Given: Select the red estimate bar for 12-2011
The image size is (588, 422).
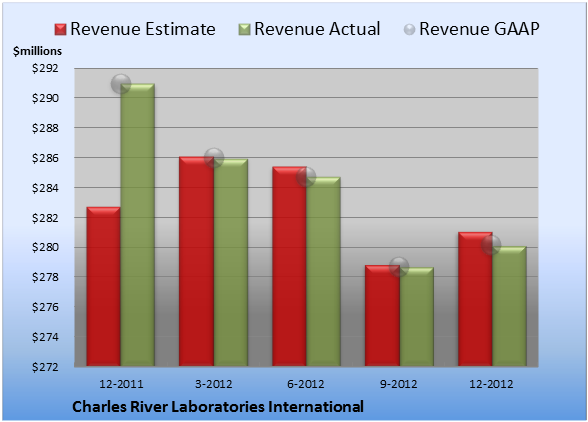Looking at the screenshot, I should [104, 287].
